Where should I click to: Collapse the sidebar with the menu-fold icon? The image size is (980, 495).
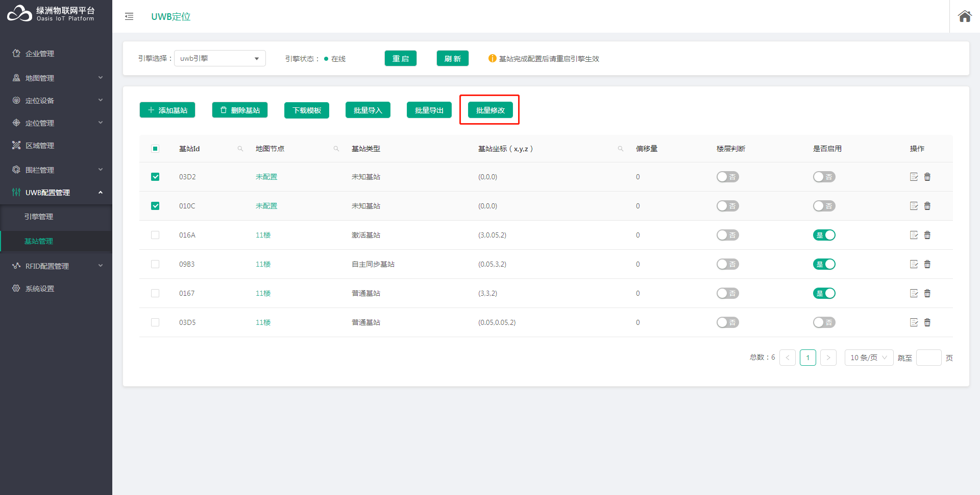point(129,16)
